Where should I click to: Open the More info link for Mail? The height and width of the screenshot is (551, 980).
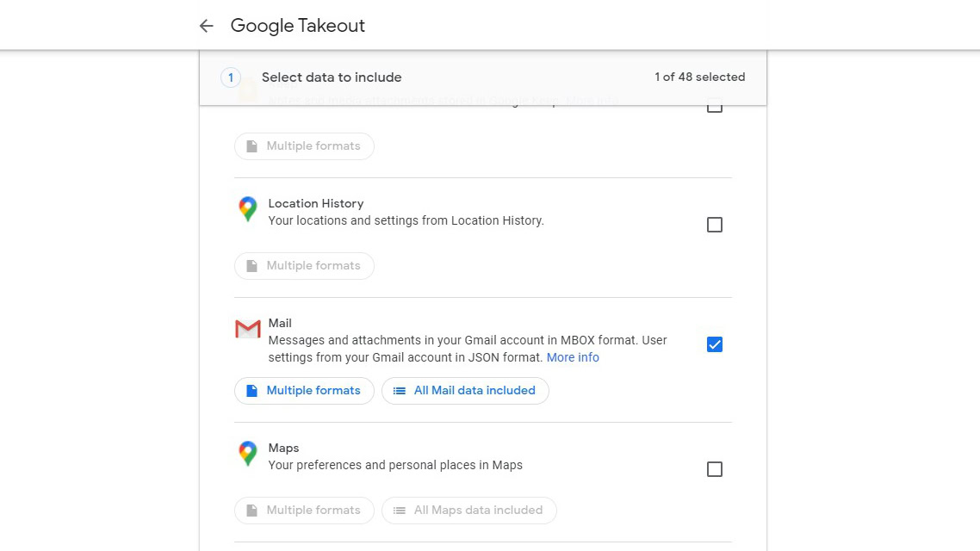(573, 357)
